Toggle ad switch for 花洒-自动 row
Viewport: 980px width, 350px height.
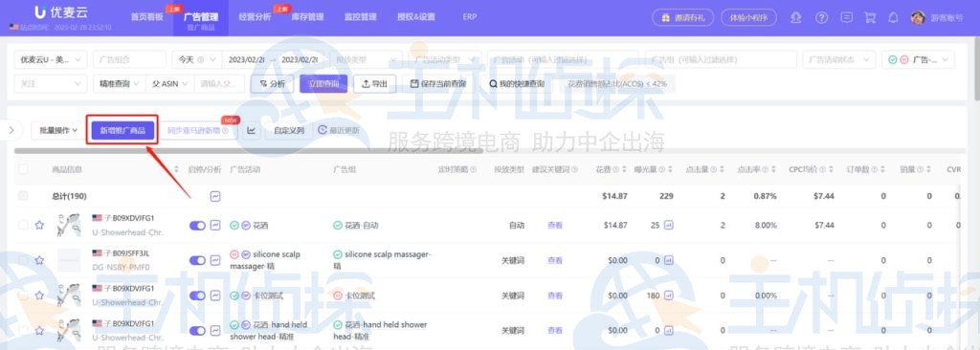tap(197, 225)
